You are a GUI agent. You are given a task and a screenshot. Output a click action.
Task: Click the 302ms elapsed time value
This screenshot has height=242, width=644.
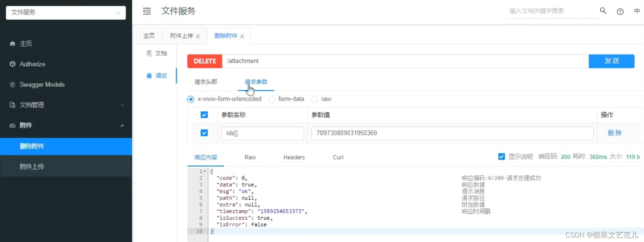coord(598,157)
